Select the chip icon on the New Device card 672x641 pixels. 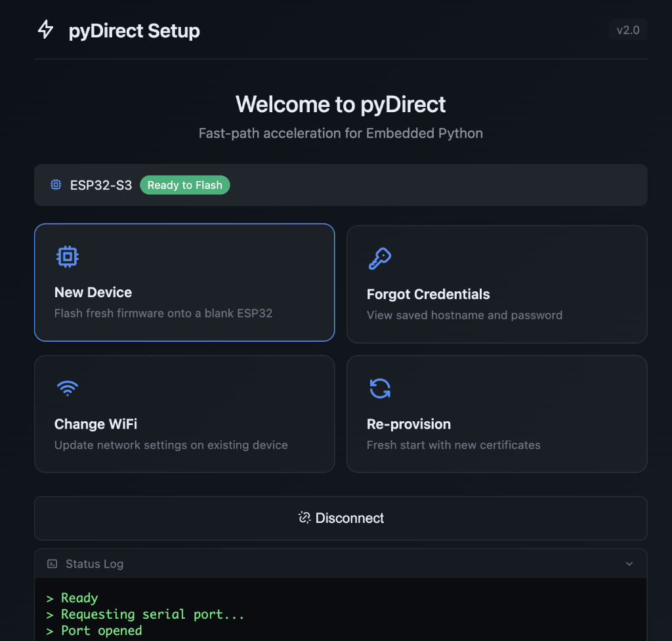(67, 256)
